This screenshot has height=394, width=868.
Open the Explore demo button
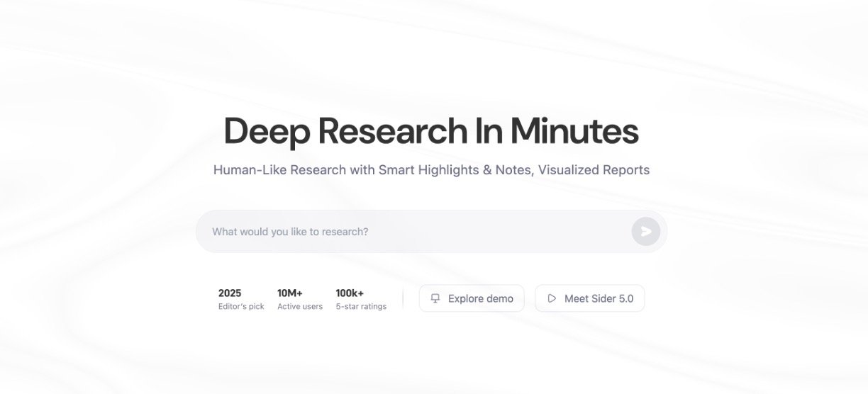click(472, 298)
